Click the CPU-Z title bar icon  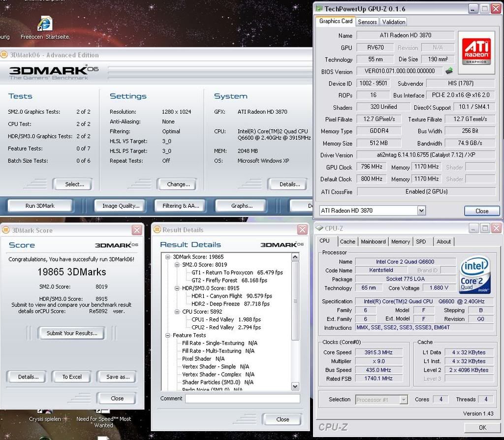point(319,228)
